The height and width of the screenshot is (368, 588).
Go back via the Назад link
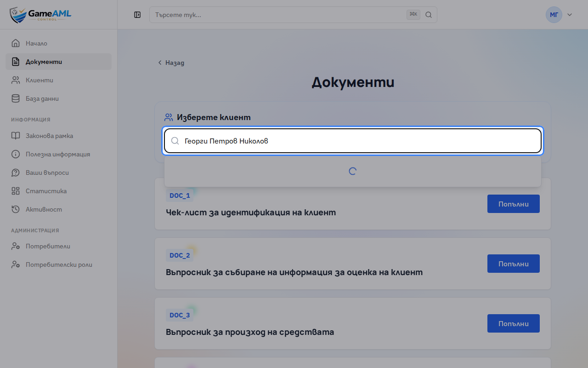click(171, 63)
